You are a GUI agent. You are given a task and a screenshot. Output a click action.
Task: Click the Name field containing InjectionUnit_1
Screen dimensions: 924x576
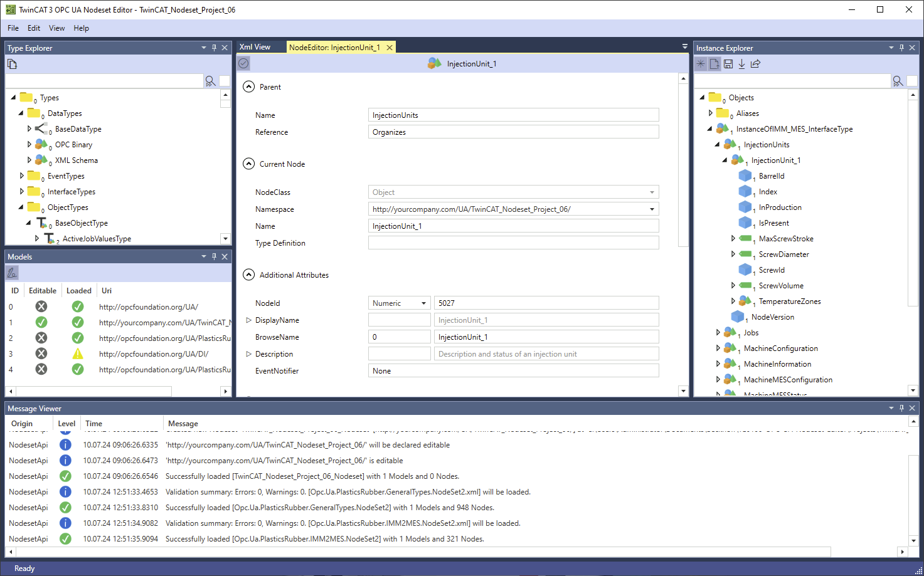(513, 226)
